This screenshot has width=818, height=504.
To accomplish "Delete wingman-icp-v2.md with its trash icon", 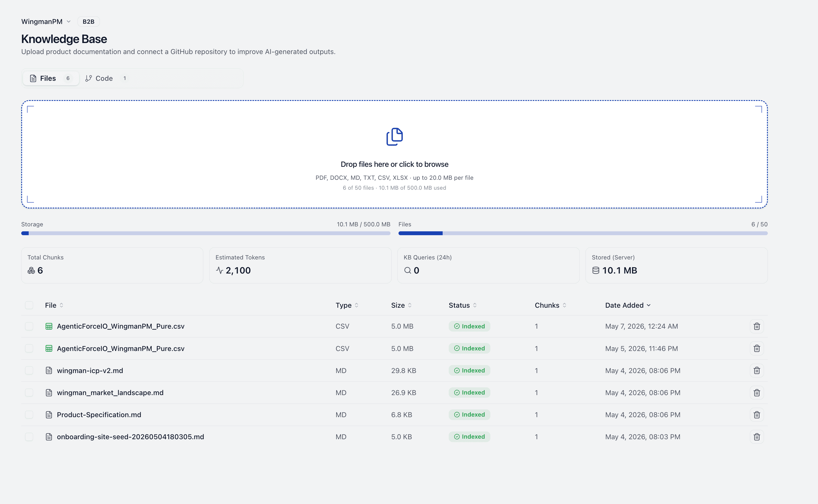I will pos(757,370).
